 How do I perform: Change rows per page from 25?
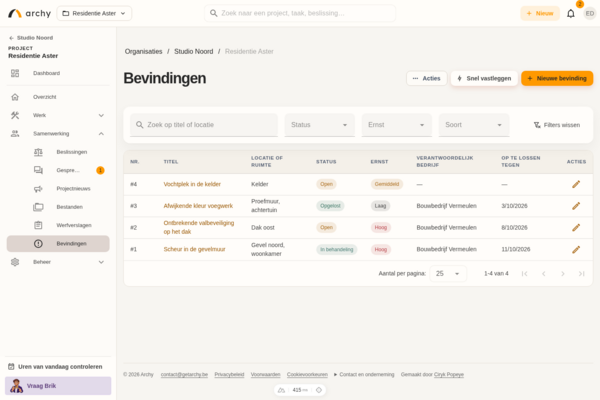click(x=448, y=274)
